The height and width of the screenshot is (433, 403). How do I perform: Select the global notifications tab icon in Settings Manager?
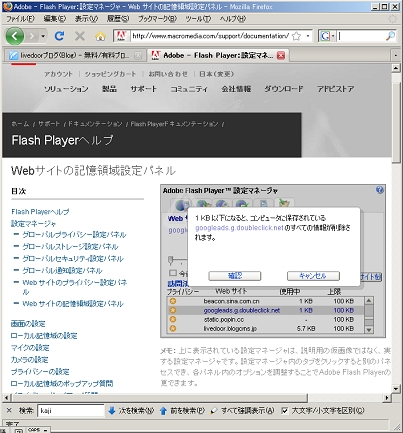click(x=243, y=204)
